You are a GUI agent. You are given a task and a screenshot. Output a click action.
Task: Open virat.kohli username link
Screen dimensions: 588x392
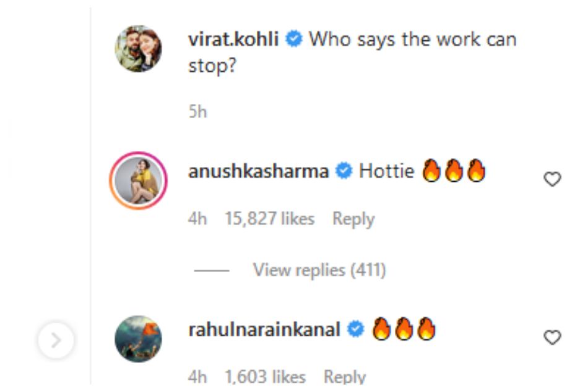(233, 40)
